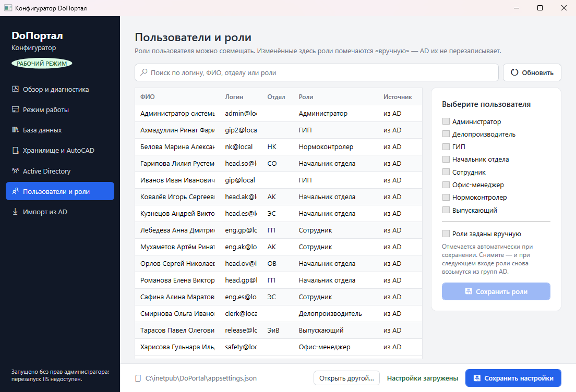Switch to Пользователи и роли section
576x392 pixels.
click(x=60, y=191)
